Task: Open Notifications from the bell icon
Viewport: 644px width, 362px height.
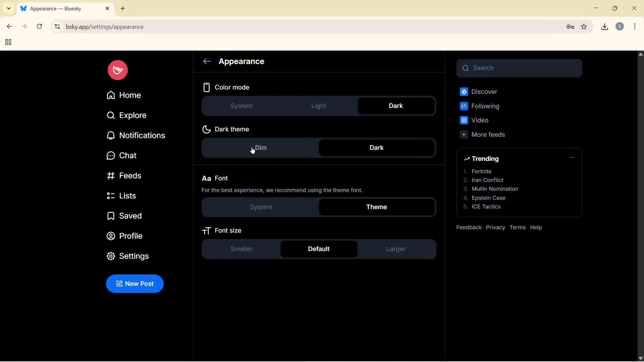Action: [x=111, y=135]
